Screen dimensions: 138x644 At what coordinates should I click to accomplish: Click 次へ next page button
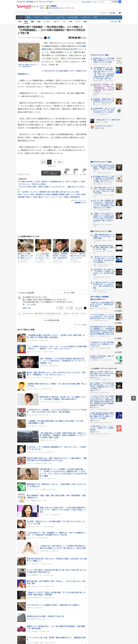[60, 162]
